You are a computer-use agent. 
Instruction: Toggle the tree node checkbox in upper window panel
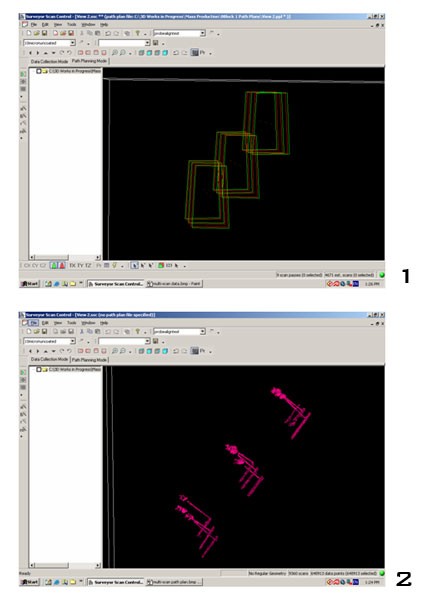[39, 71]
